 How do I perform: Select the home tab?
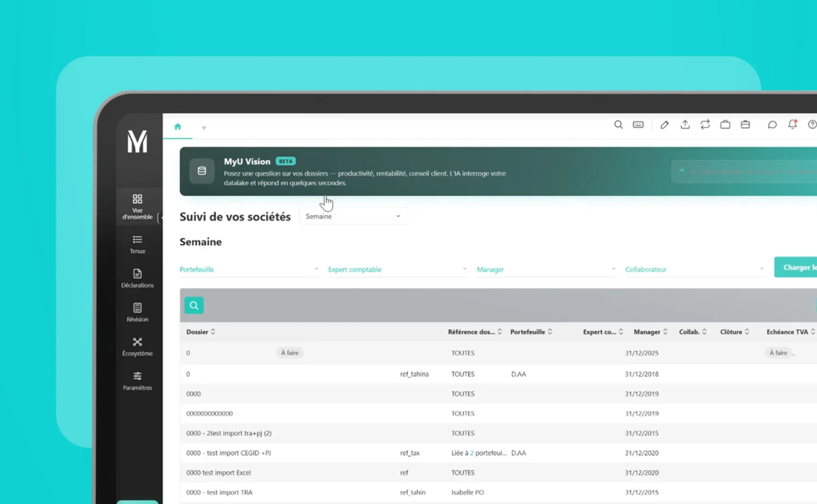(x=178, y=127)
